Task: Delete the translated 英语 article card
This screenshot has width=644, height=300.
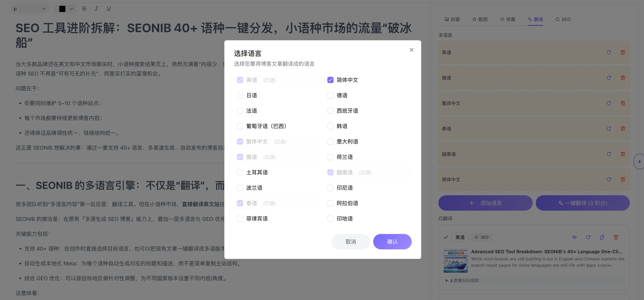Action: tap(616, 237)
